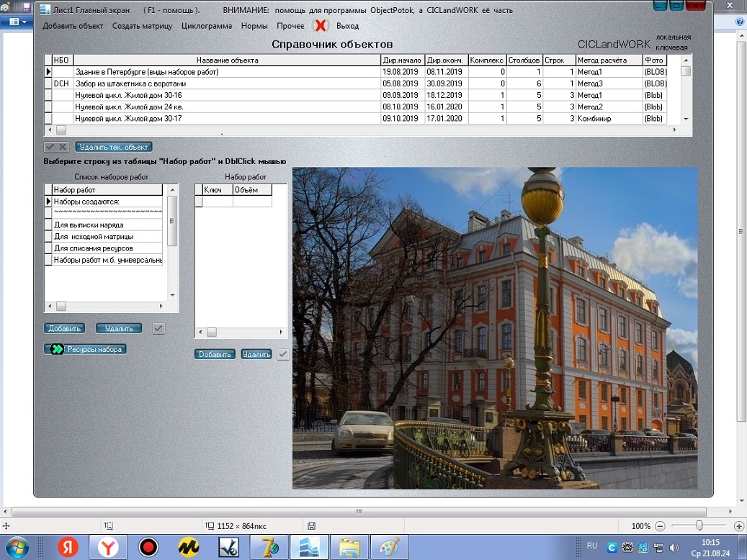The height and width of the screenshot is (560, 747).
Task: Click the zoom slider handle
Action: pyautogui.click(x=699, y=526)
